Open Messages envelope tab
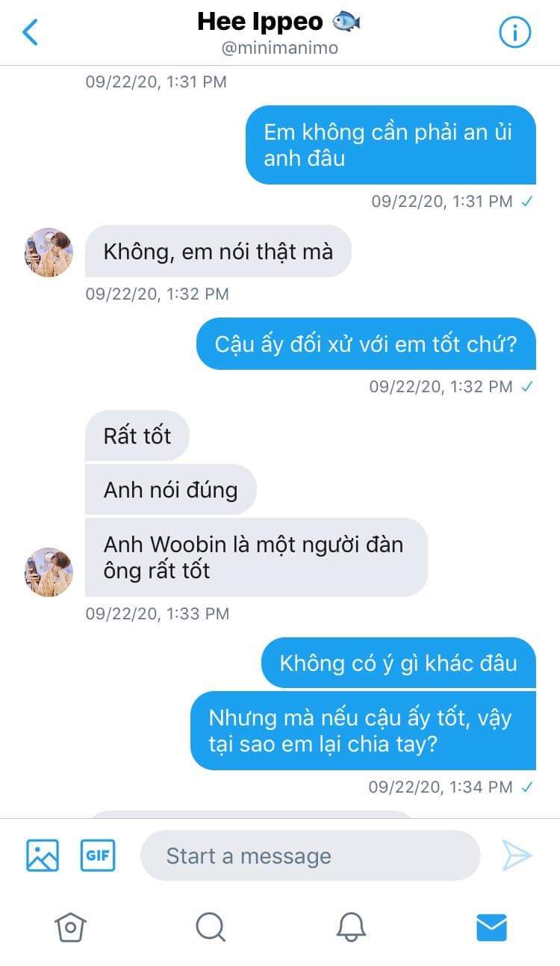 coord(491,927)
